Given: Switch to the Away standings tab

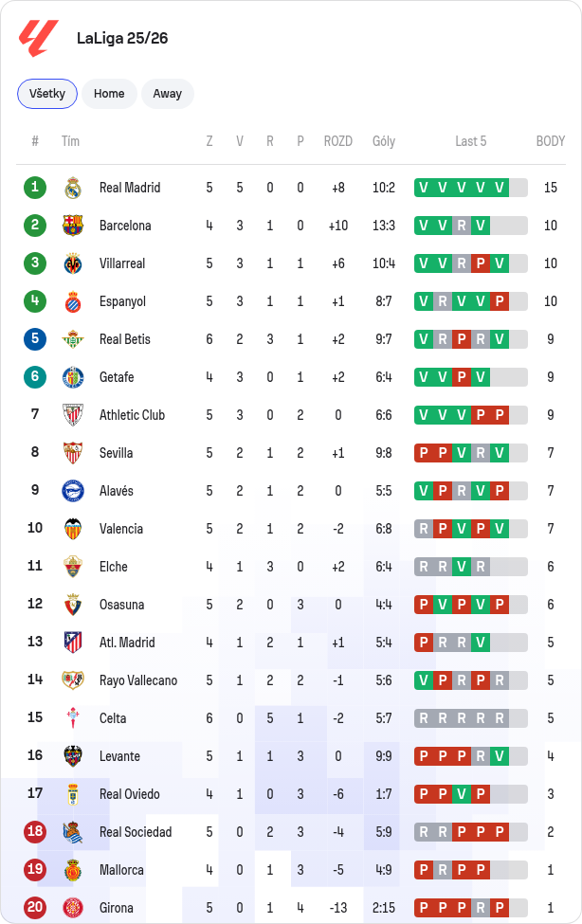Looking at the screenshot, I should coord(168,94).
